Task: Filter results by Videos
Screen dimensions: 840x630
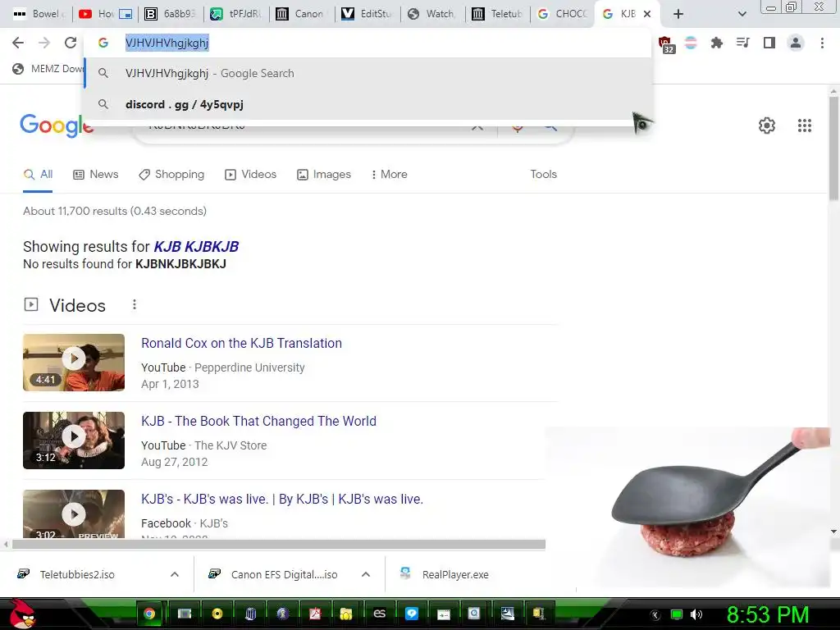Action: (251, 175)
